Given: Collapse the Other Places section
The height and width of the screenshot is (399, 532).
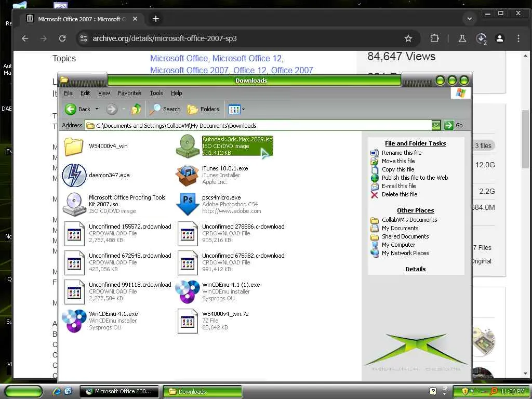Looking at the screenshot, I should [415, 210].
